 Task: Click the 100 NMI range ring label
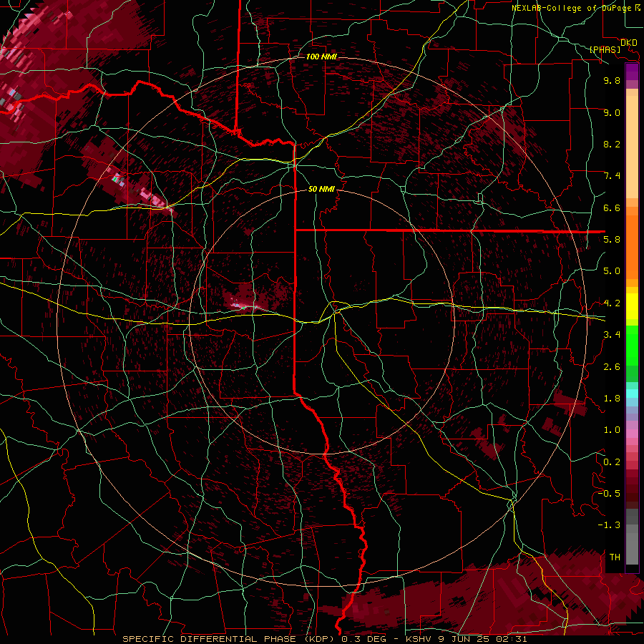[x=321, y=57]
